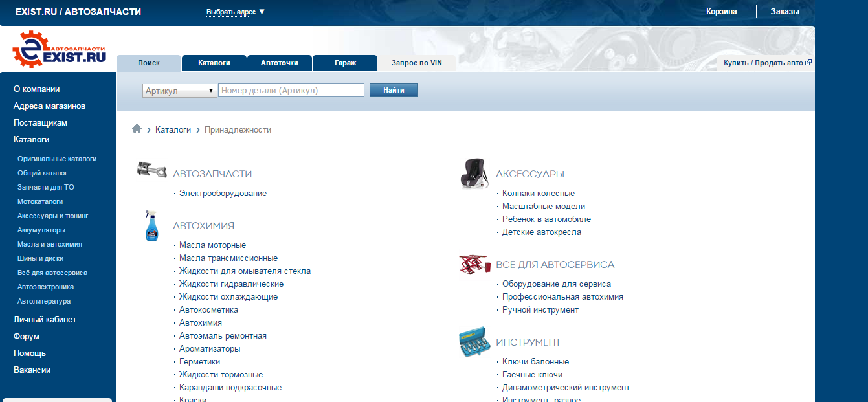Select Шины и диски in the sidebar
The height and width of the screenshot is (402, 868).
40,258
